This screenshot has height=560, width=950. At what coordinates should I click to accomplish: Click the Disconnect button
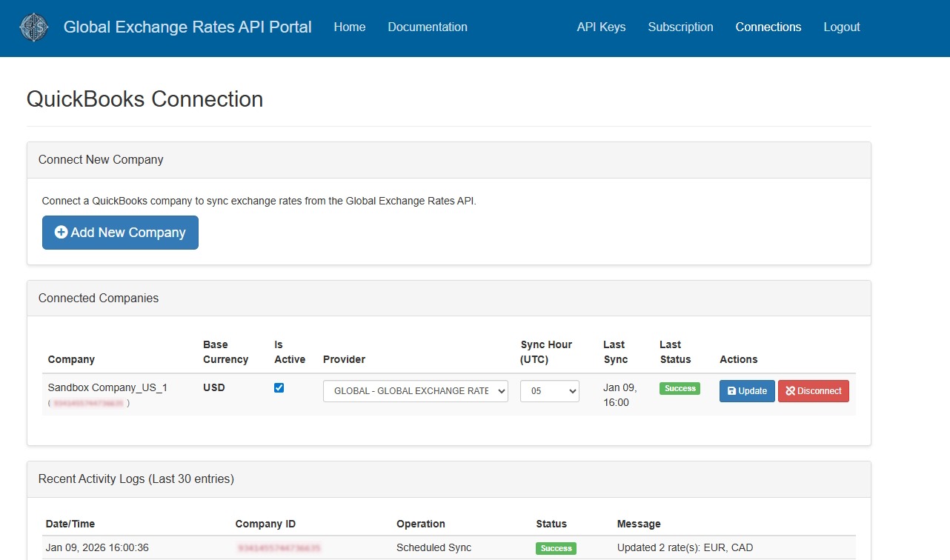pos(814,391)
